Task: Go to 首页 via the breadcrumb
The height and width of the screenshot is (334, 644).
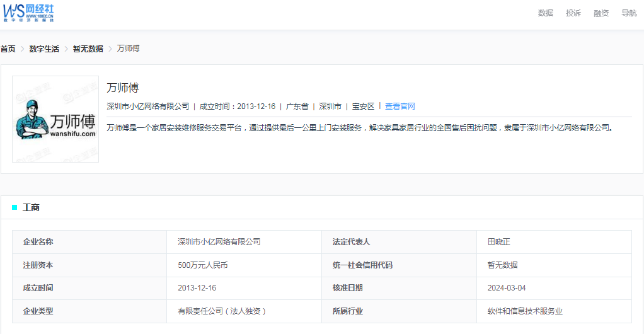Action: [x=8, y=49]
